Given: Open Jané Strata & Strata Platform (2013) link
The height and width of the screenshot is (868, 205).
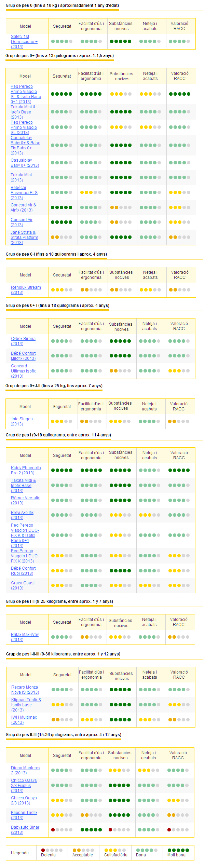Looking at the screenshot, I should pyautogui.click(x=24, y=238).
